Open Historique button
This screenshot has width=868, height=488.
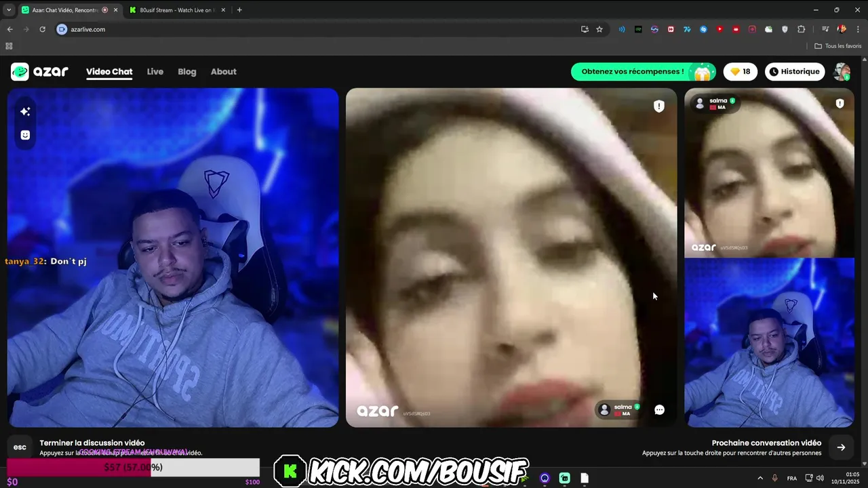[795, 72]
